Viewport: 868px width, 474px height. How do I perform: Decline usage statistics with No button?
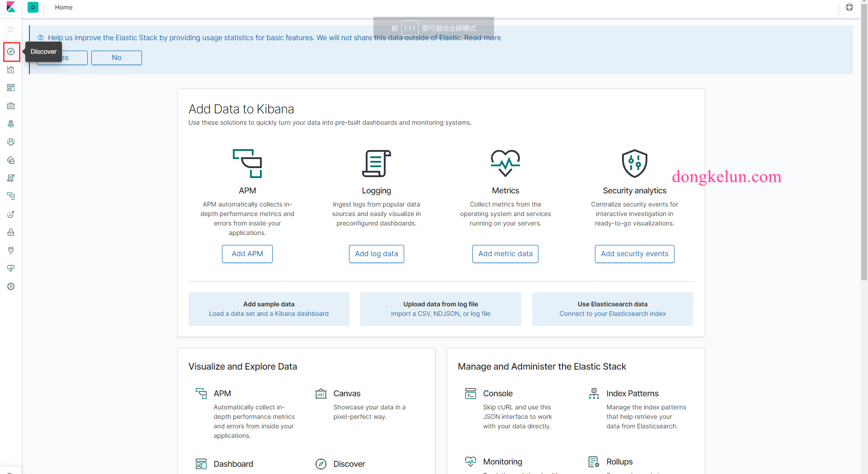[117, 58]
